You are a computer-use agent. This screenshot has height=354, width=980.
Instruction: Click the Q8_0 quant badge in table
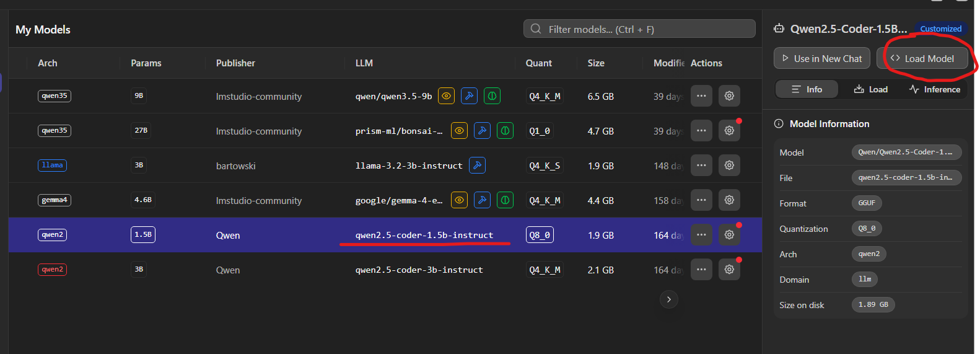coord(540,235)
